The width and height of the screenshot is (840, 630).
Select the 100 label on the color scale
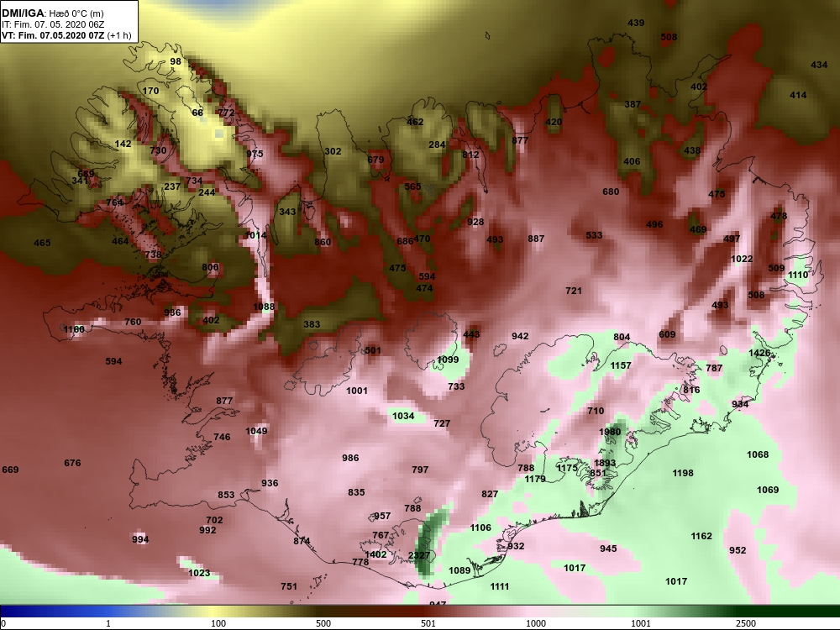coord(218,623)
